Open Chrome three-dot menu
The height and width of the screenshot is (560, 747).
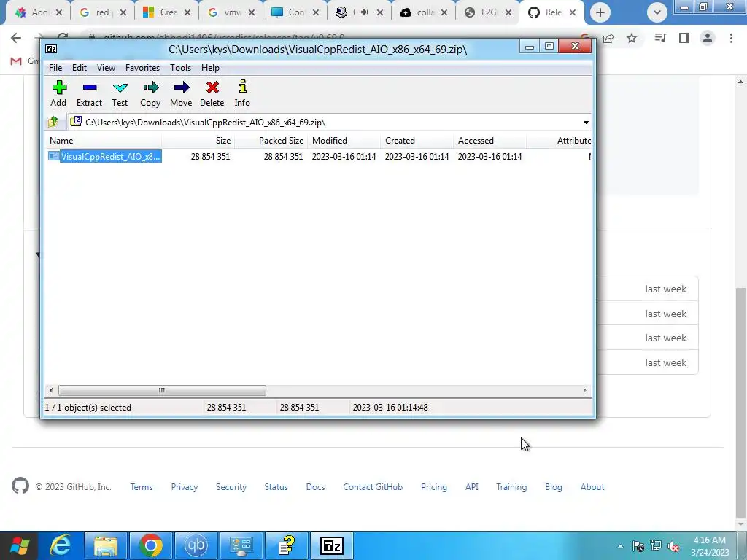pyautogui.click(x=731, y=38)
